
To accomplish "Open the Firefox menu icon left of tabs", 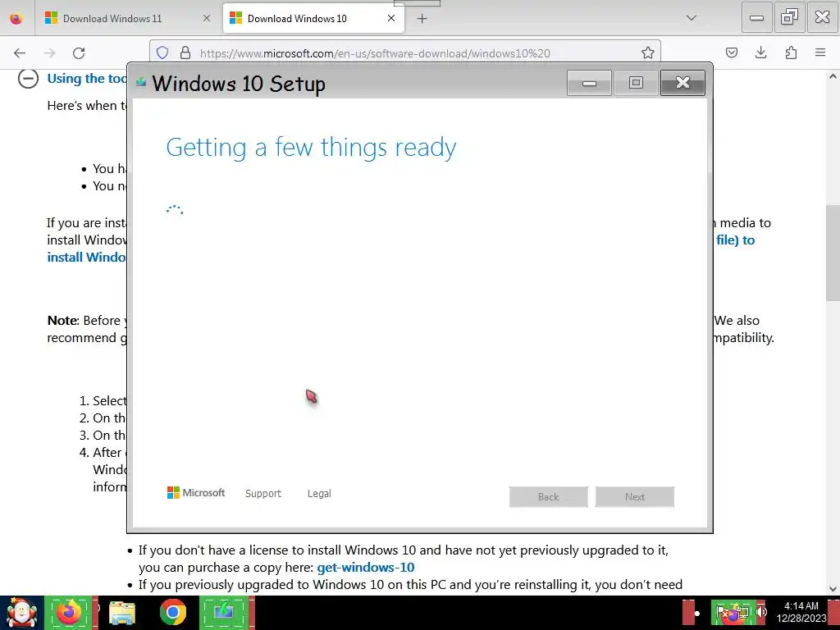I will click(16, 18).
